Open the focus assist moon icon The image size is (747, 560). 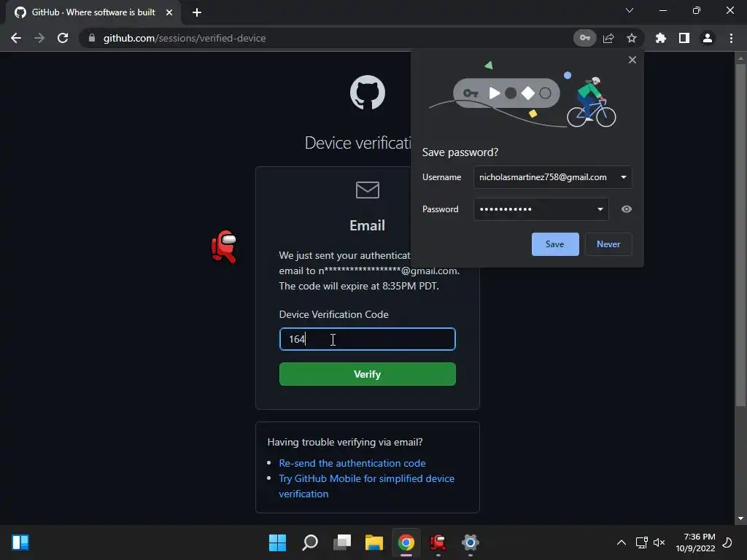727,542
